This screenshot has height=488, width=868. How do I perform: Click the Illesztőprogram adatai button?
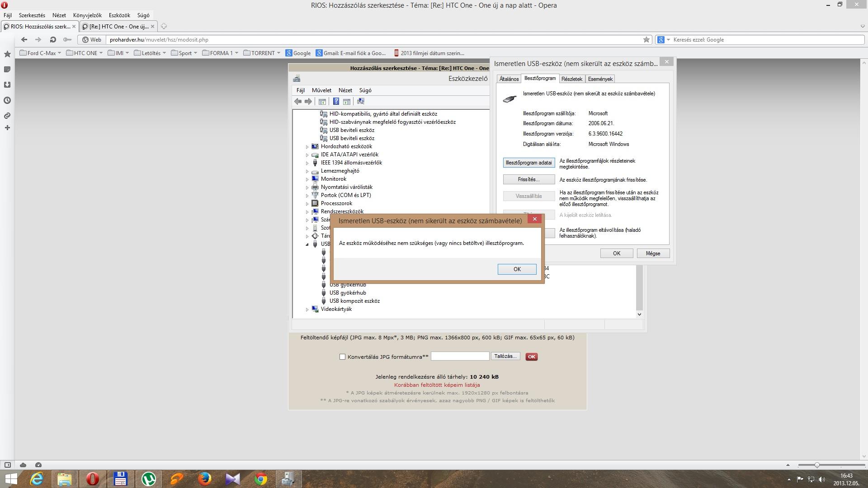(528, 163)
